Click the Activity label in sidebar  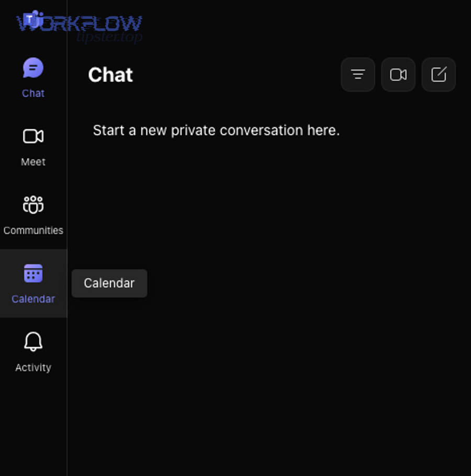click(x=33, y=367)
